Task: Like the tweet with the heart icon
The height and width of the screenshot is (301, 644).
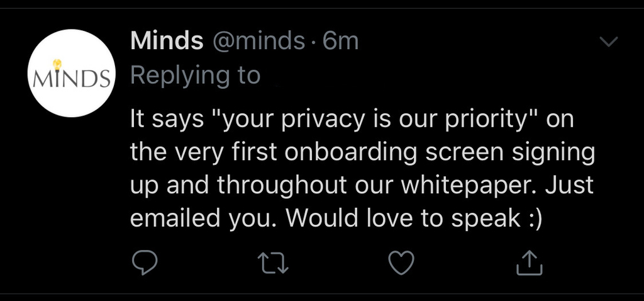Action: coord(402,264)
